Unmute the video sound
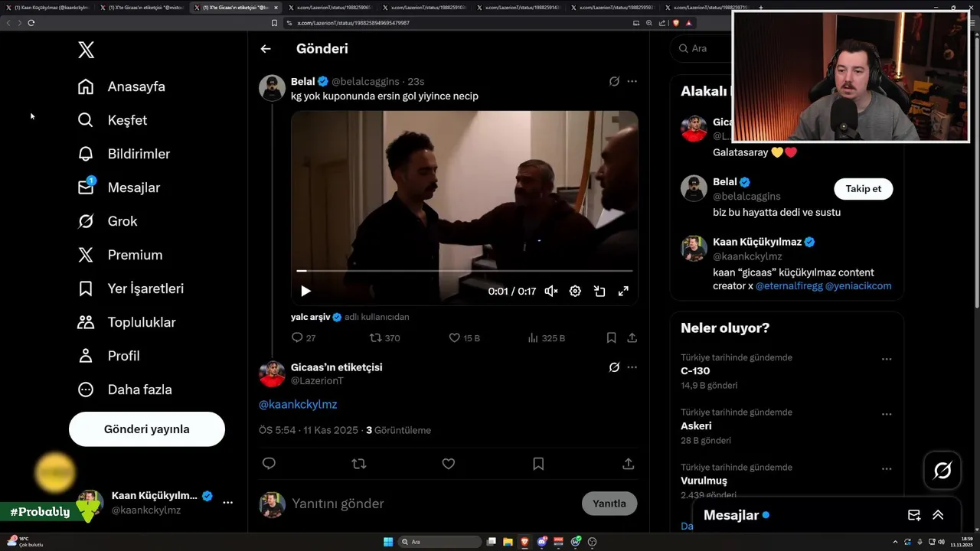 (551, 291)
